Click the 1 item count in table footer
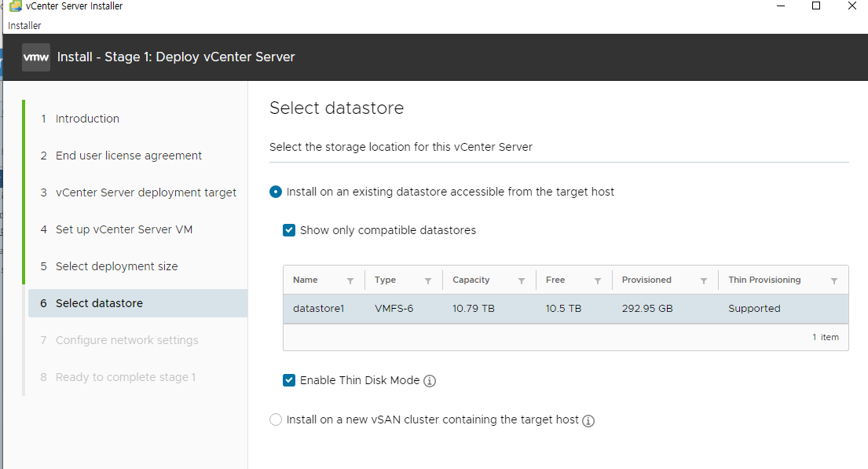 (826, 337)
